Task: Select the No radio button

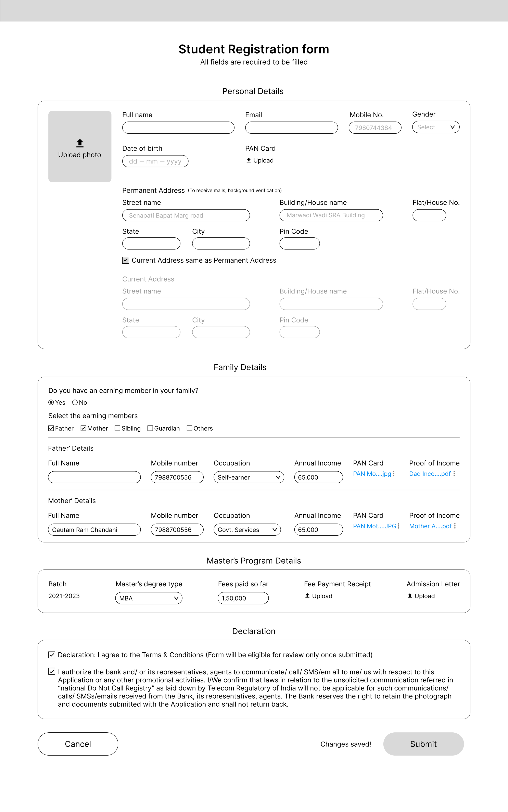Action: point(75,402)
